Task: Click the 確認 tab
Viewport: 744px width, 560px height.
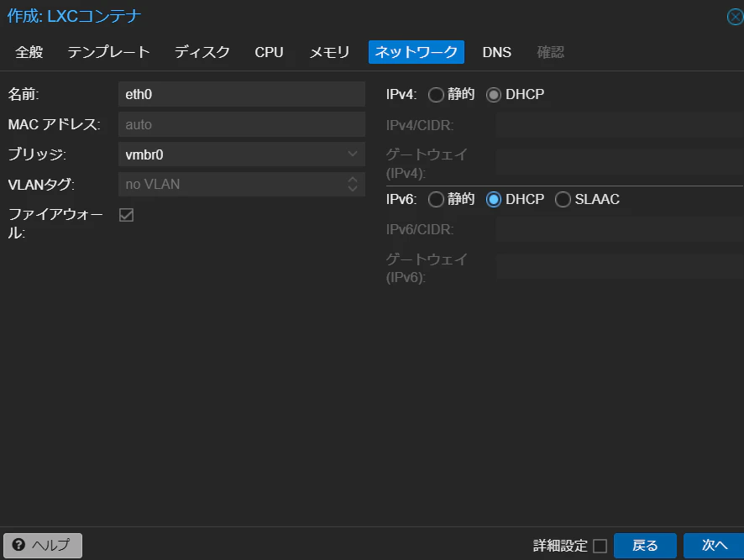Action: [550, 52]
